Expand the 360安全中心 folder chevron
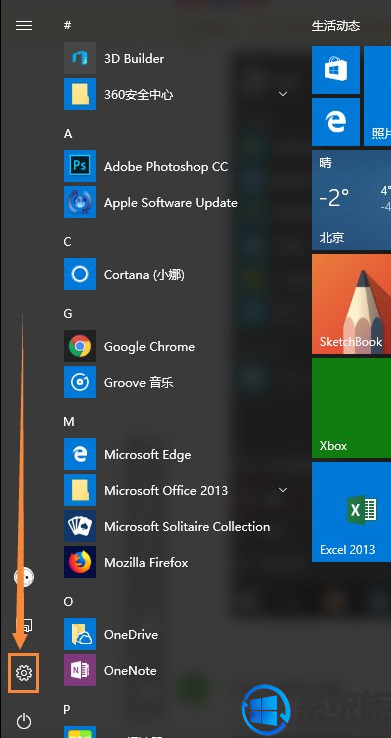This screenshot has height=738, width=391. point(283,94)
